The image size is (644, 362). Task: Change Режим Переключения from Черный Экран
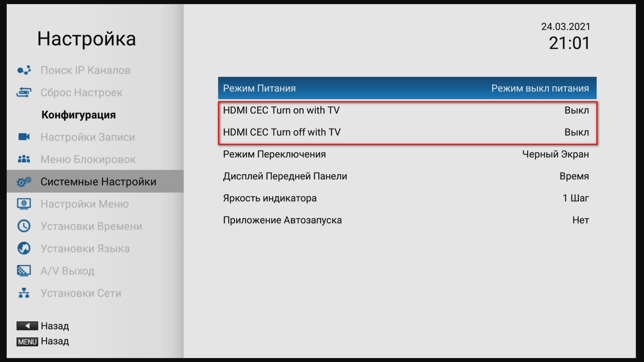pyautogui.click(x=407, y=154)
